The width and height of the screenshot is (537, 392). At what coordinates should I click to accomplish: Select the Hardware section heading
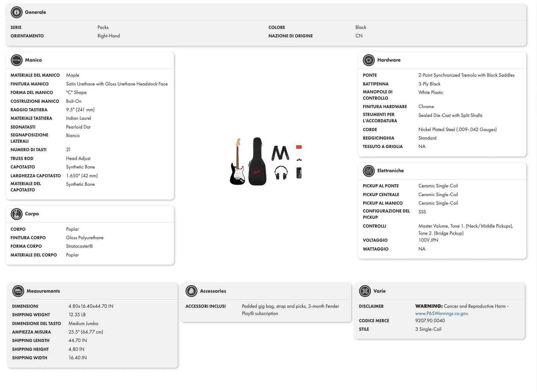pos(389,60)
